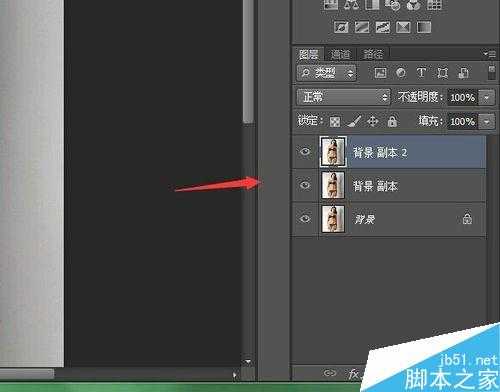Add a Threshold adjustment layer

[383, 27]
